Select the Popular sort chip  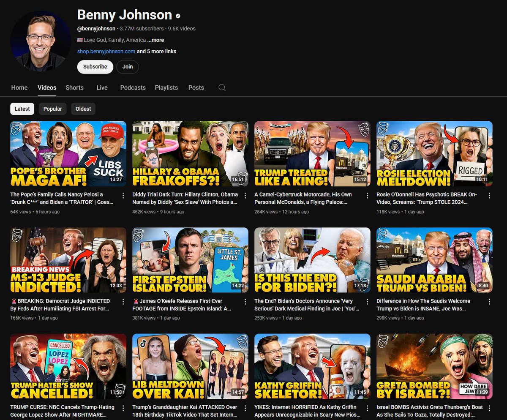[53, 109]
